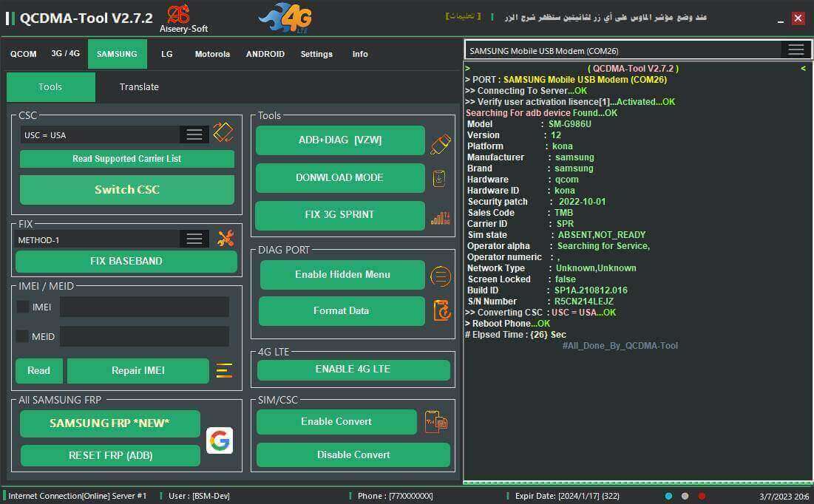Screen dimensions: 814x504
Task: Click the Arabic instructions link in title bar
Action: tap(463, 16)
